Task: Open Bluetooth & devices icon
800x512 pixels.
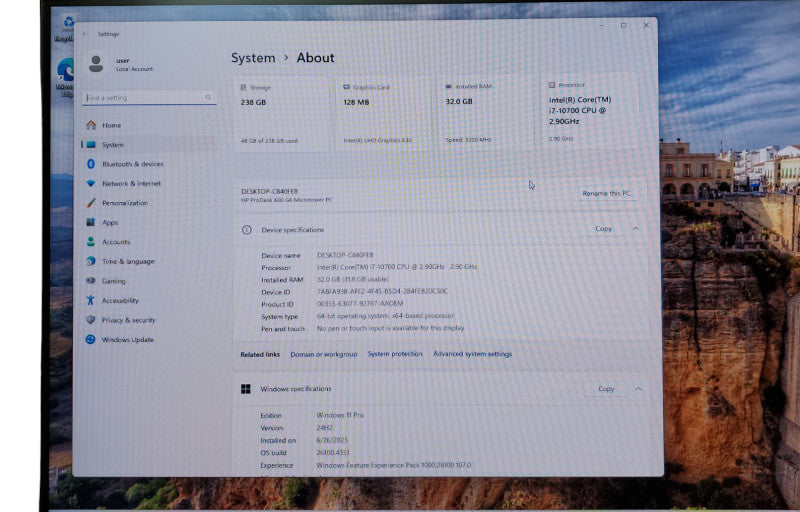Action: point(91,164)
